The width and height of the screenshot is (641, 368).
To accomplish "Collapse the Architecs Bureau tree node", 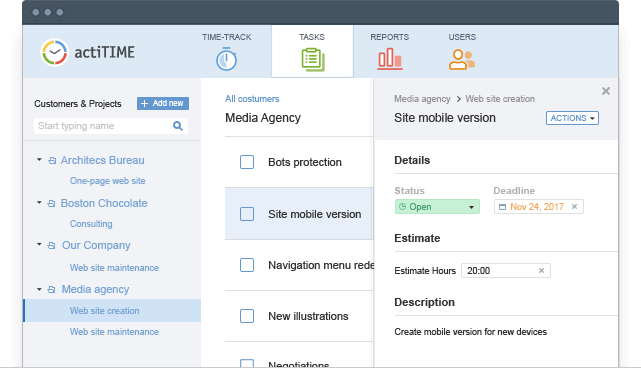I will point(39,159).
